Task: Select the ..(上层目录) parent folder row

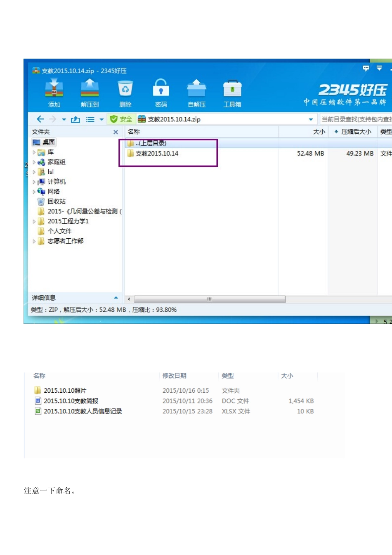Action: click(258, 143)
